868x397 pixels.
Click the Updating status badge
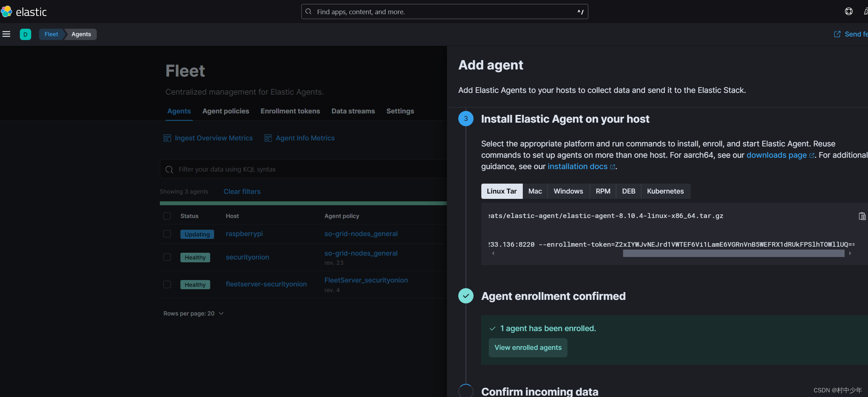197,234
